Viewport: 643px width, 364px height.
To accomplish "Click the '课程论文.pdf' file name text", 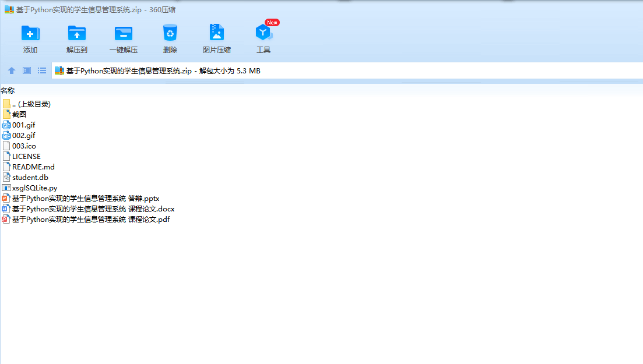I will tap(91, 220).
